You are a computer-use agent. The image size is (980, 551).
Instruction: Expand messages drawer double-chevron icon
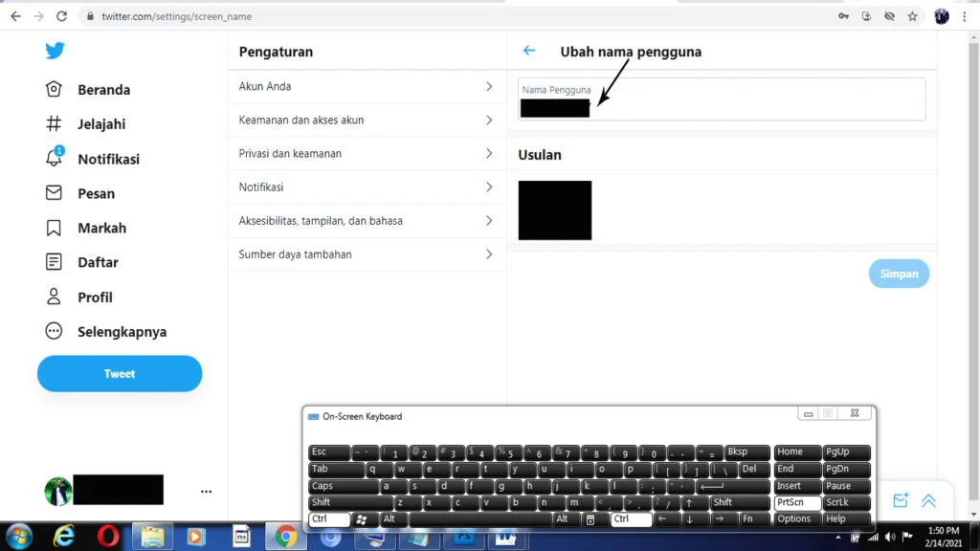928,500
